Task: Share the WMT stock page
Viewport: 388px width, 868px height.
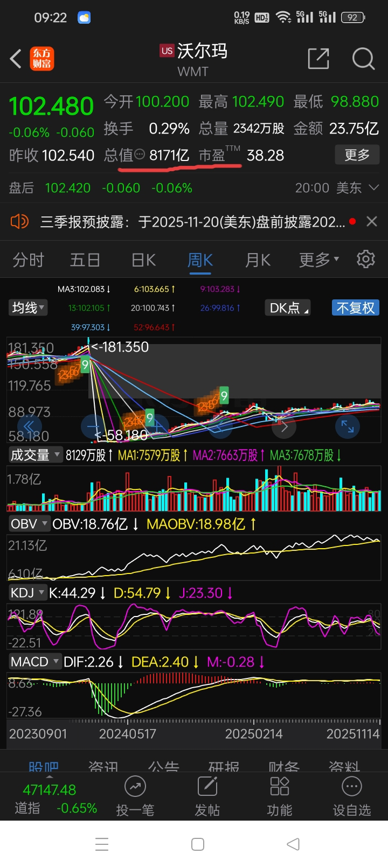Action: [318, 59]
